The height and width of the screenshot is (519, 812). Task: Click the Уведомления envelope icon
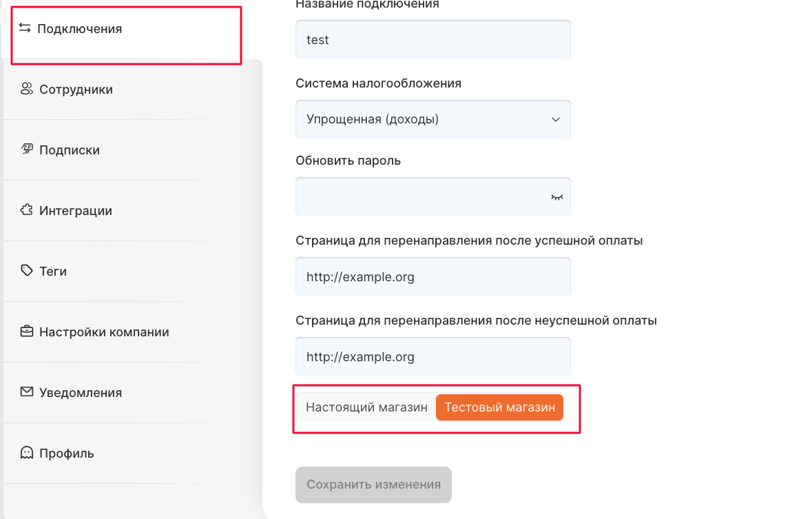tap(27, 392)
